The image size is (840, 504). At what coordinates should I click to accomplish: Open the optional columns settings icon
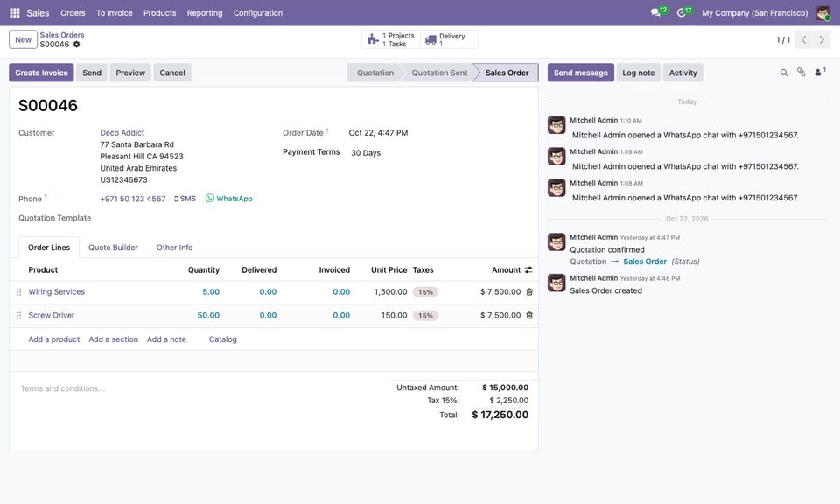[528, 270]
